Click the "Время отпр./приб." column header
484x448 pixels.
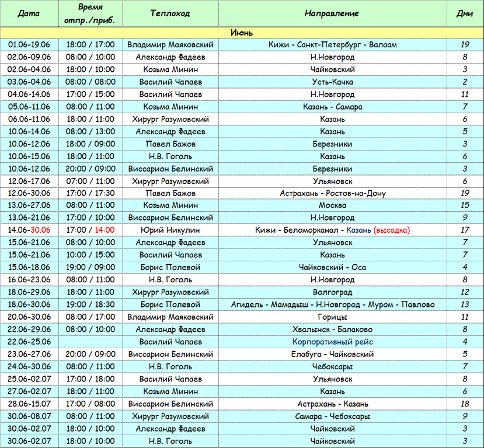pyautogui.click(x=90, y=13)
